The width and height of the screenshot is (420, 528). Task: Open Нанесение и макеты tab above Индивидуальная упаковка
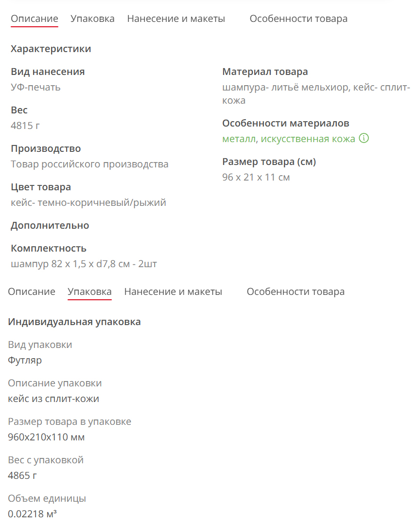coord(173,291)
